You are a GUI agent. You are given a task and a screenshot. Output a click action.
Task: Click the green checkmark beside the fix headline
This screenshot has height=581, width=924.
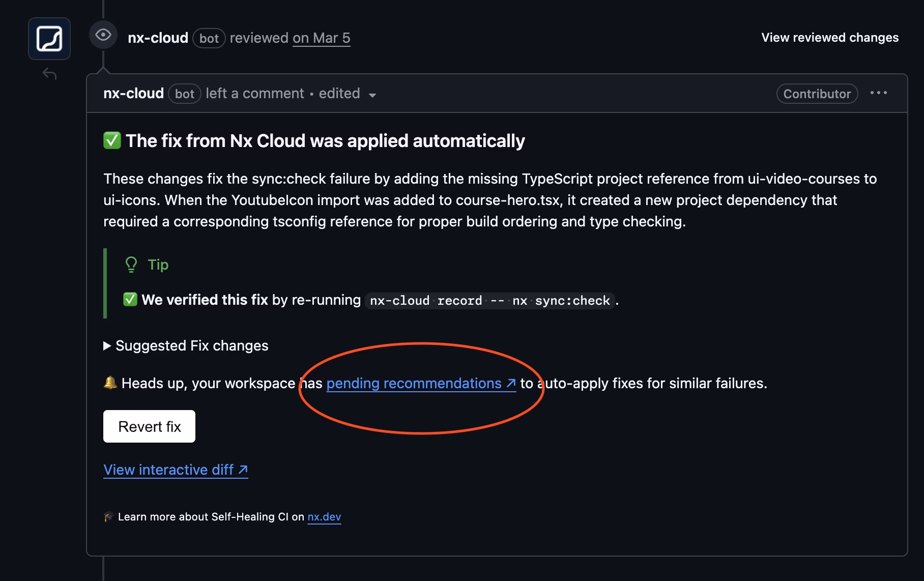click(x=111, y=140)
